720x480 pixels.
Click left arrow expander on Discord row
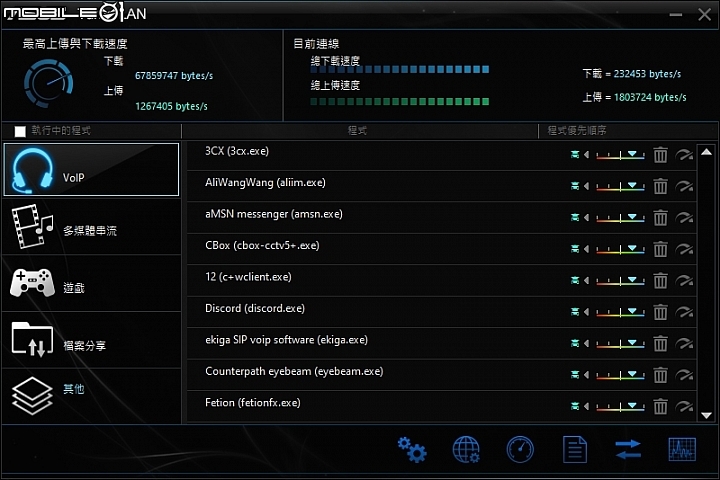pyautogui.click(x=586, y=312)
